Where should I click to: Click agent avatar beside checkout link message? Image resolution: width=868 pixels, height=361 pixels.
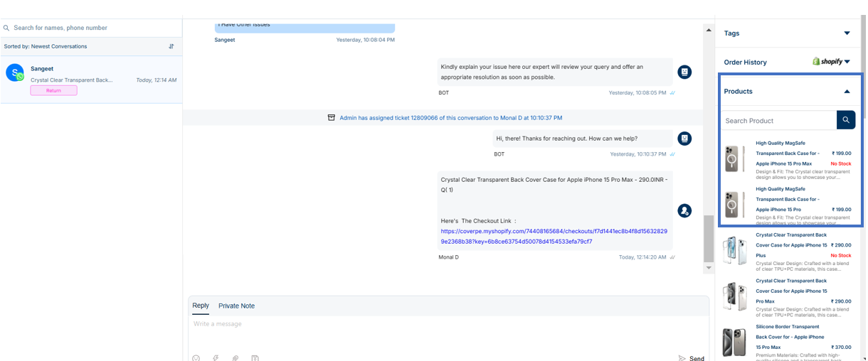pos(684,210)
